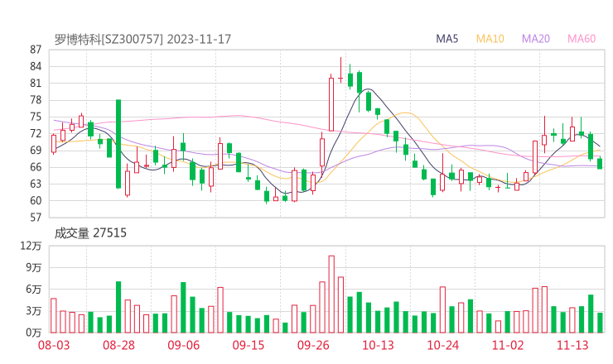Click the 12万 volume axis label
This screenshot has width=613, height=364.
pos(31,246)
